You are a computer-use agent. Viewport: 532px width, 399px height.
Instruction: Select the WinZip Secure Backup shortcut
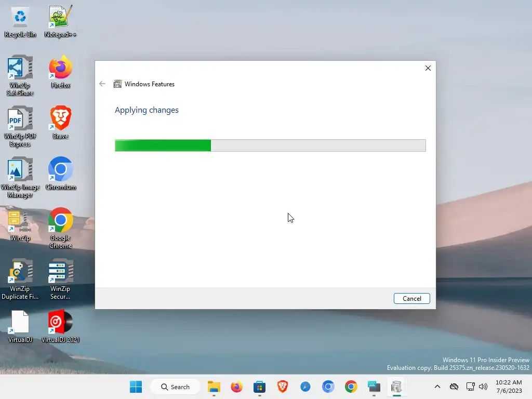(x=60, y=279)
